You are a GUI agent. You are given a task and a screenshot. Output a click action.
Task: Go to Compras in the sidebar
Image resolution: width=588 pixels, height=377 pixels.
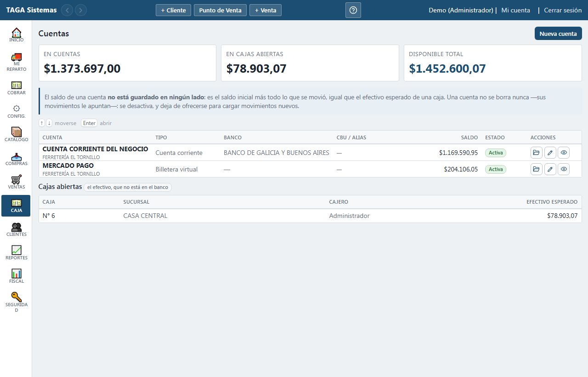(16, 159)
